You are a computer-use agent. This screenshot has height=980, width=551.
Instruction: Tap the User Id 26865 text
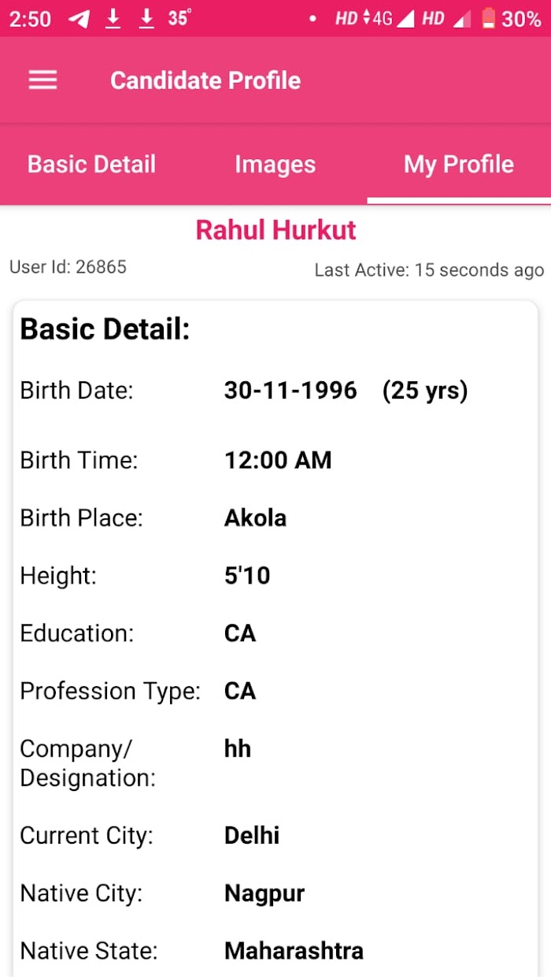(x=68, y=267)
